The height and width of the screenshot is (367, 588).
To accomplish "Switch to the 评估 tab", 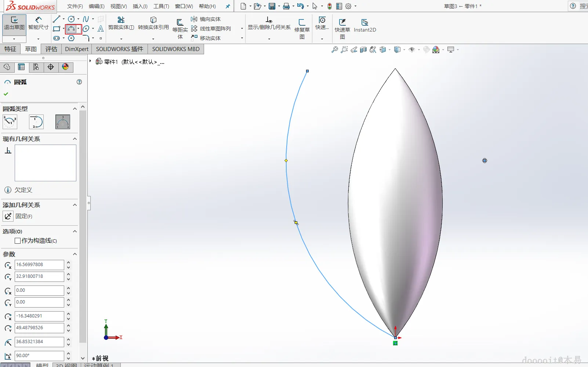I will pyautogui.click(x=51, y=49).
